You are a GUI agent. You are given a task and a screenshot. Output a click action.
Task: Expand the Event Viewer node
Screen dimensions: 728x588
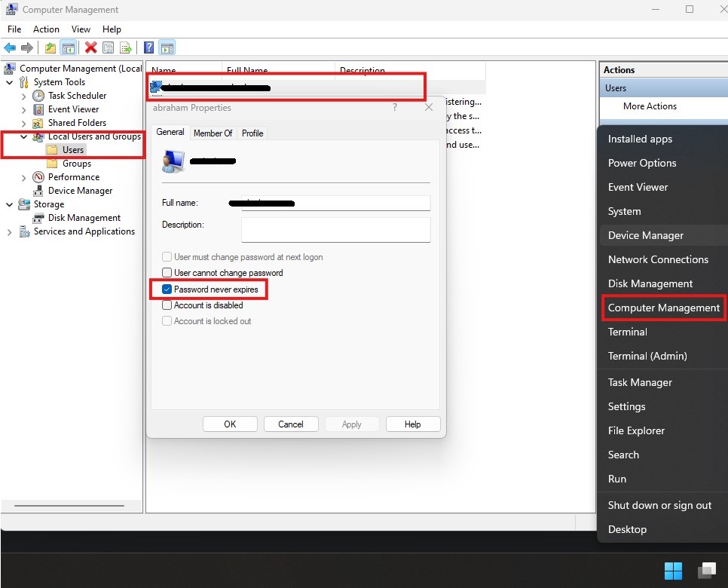pos(23,110)
